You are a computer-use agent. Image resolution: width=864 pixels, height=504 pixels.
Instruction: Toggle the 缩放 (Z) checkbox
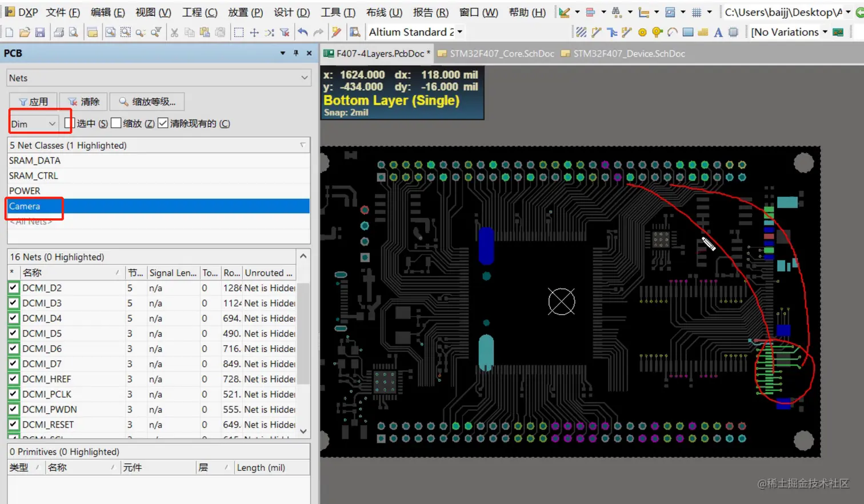[x=116, y=123]
